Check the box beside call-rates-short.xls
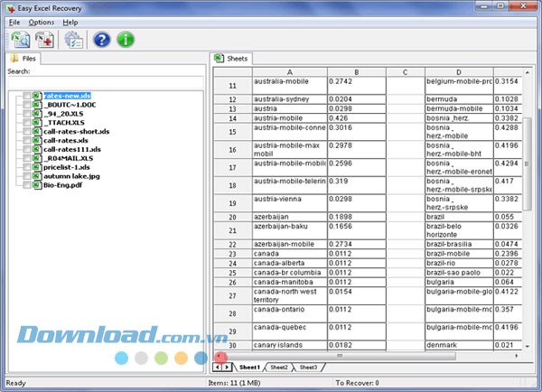Screen dimensions: 542x392 point(27,131)
